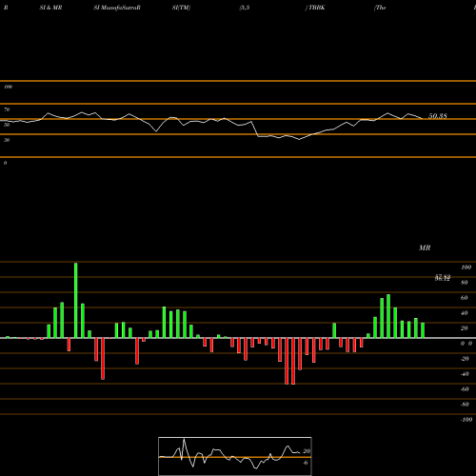Viewport: 476px width, 476px height.
Task: Click the 20 label in the mini chart
Action: (x=307, y=451)
